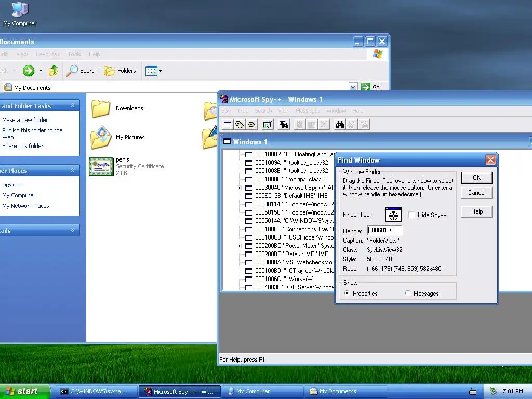Click the Search button in Explorer toolbar
Viewport: 532px width, 399px height.
coord(82,71)
